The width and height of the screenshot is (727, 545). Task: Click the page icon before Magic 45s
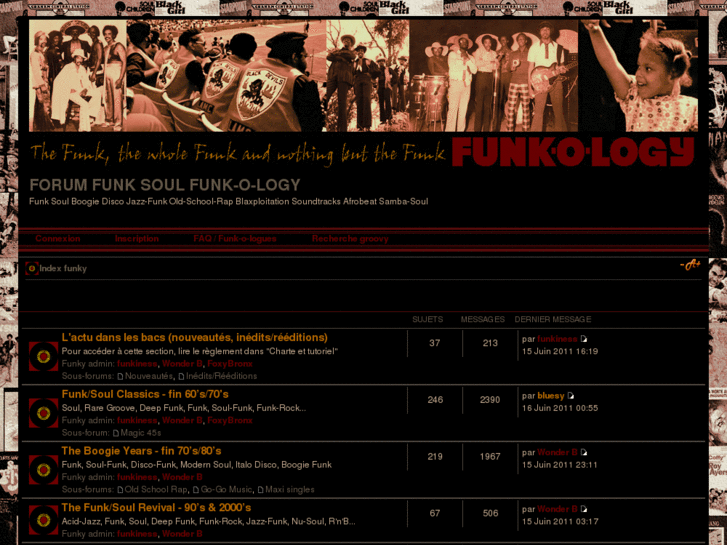[x=116, y=433]
